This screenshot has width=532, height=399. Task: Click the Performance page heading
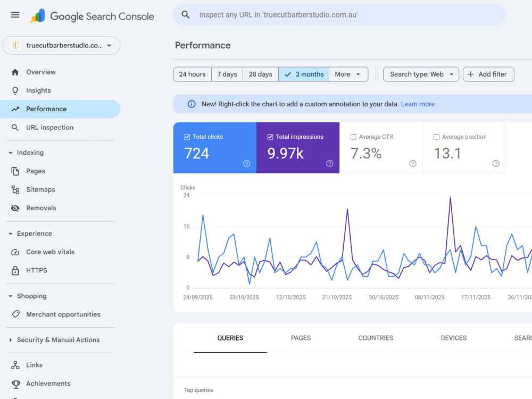[x=203, y=45]
